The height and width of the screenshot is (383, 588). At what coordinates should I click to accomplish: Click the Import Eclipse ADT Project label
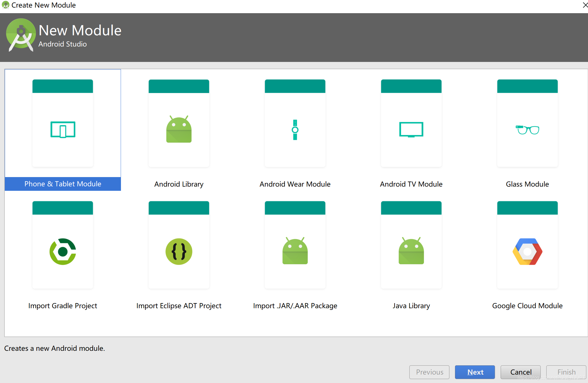[179, 306]
